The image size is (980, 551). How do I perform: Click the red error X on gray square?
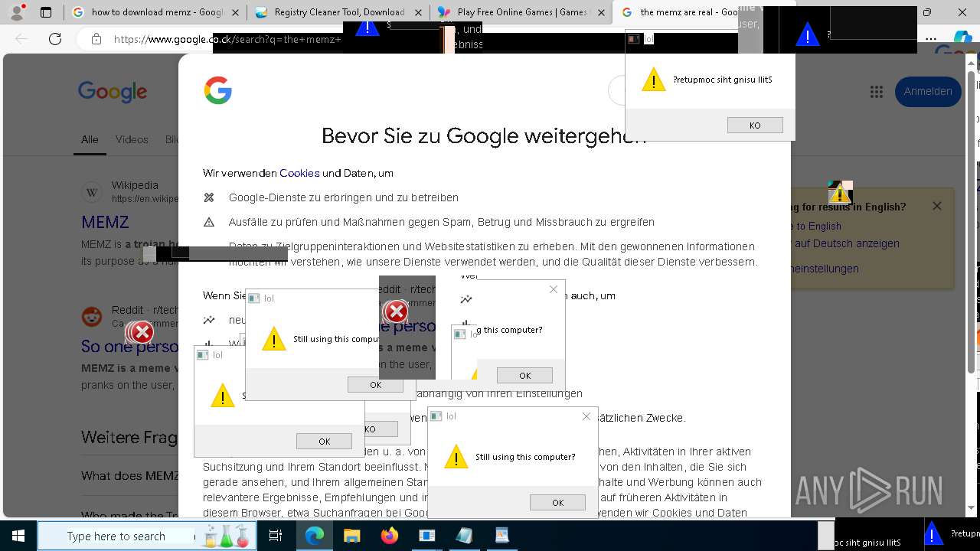(396, 311)
